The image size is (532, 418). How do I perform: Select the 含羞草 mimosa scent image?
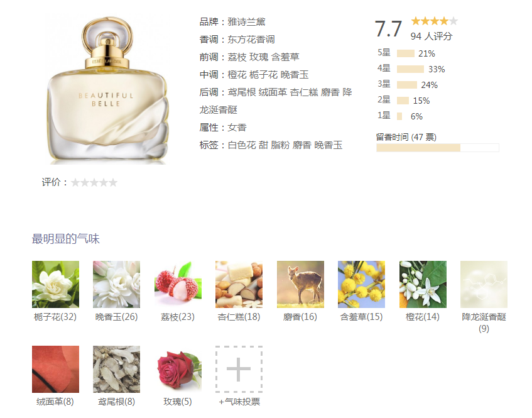361,284
